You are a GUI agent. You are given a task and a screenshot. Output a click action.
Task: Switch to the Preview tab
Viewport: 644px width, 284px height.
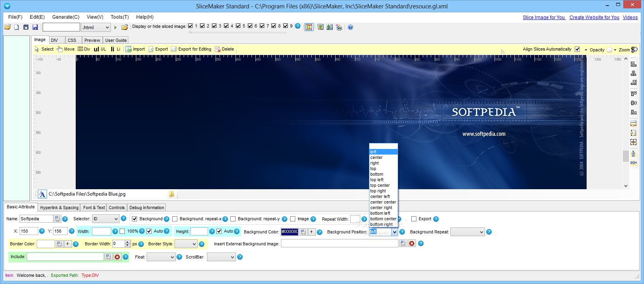click(92, 40)
